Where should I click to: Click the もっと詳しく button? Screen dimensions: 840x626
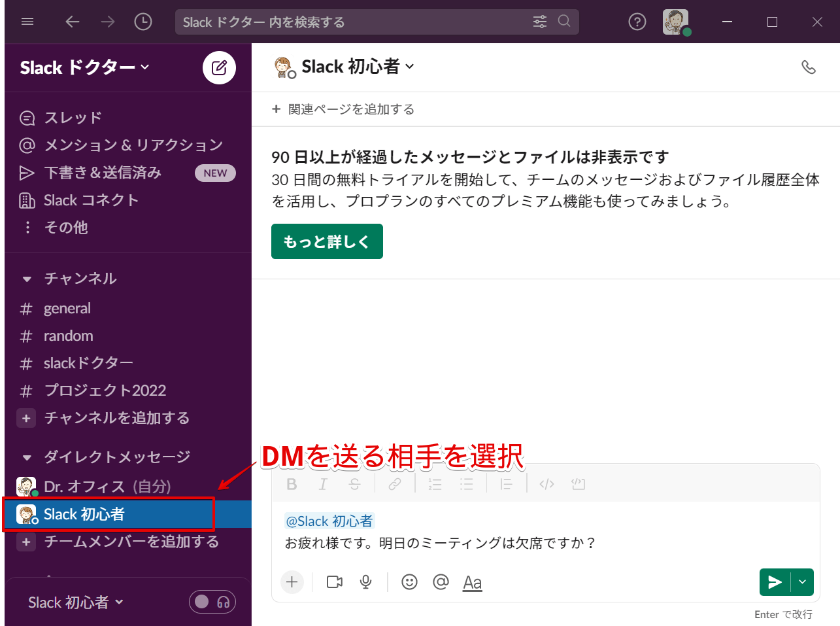327,241
